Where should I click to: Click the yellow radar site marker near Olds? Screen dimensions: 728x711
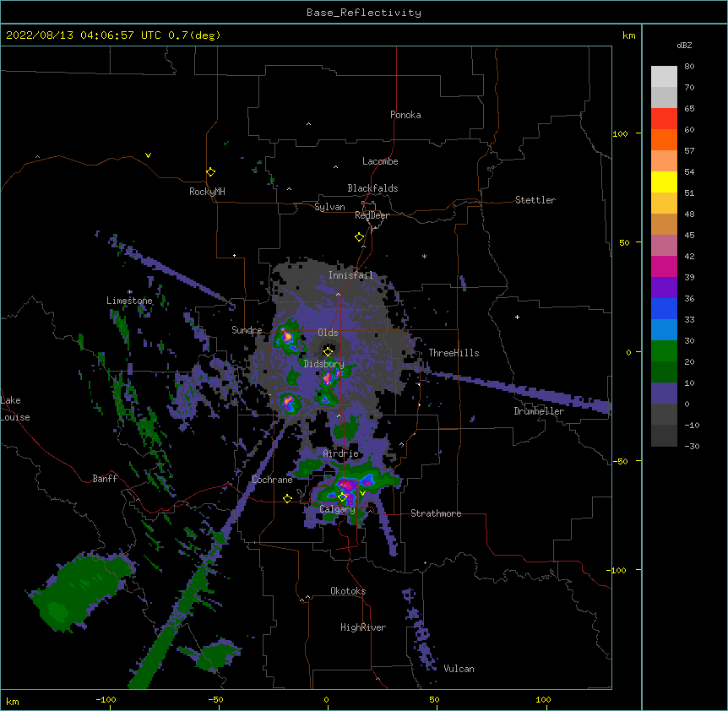tap(328, 351)
